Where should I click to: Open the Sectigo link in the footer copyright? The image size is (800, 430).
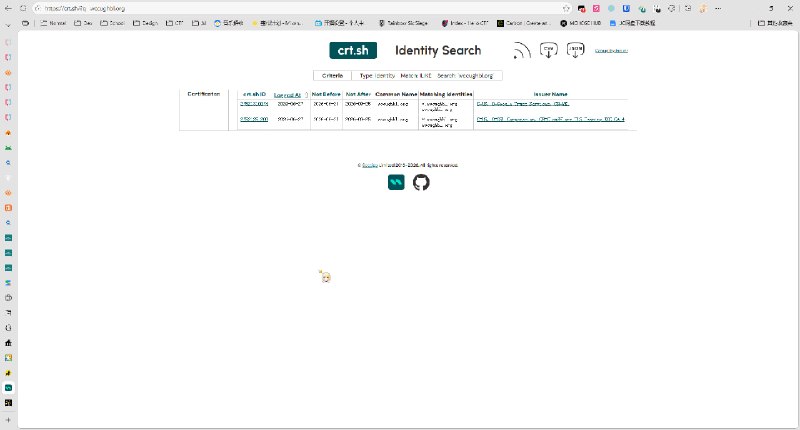point(370,165)
